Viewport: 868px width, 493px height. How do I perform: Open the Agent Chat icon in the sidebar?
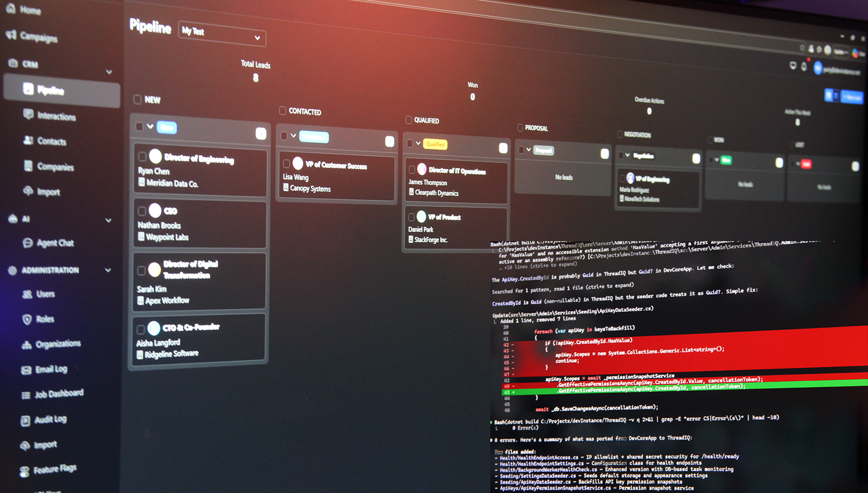click(27, 243)
